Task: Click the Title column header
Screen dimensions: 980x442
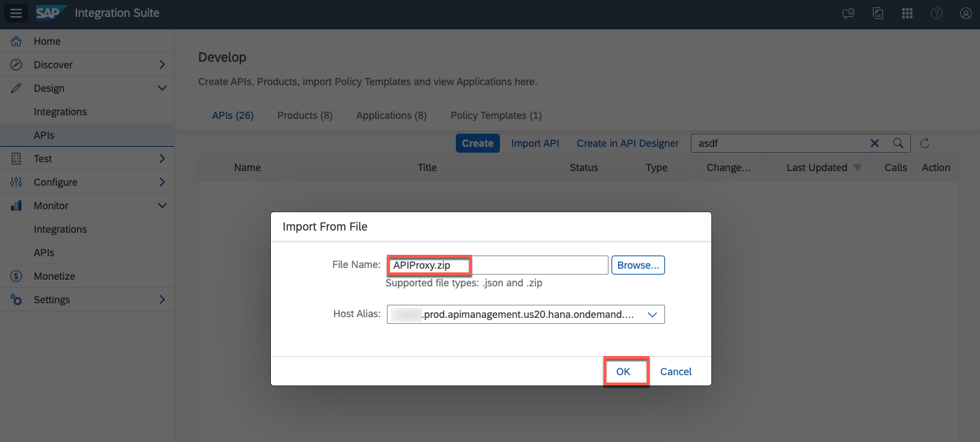Action: (x=427, y=167)
